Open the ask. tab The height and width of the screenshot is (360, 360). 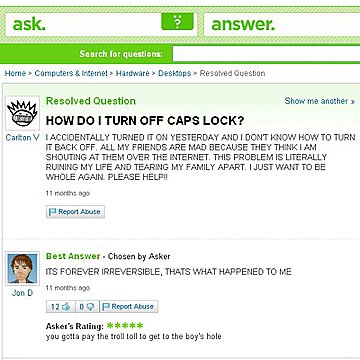click(29, 24)
